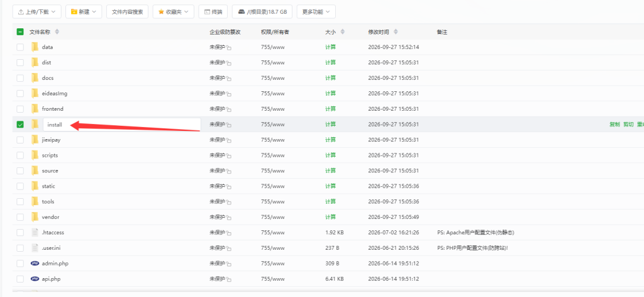Screen dimensions: 644x297
Task: Click the 6.41 KB size value
Action: pos(335,279)
